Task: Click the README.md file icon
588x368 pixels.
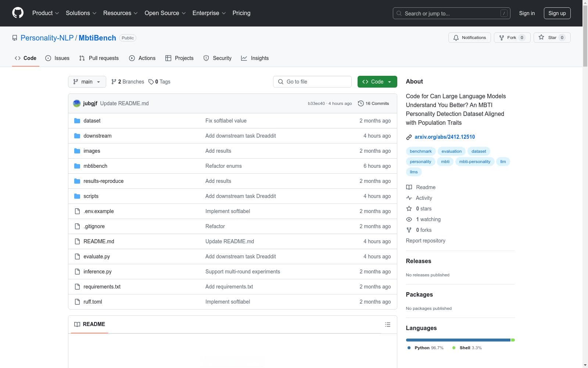Action: 77,241
